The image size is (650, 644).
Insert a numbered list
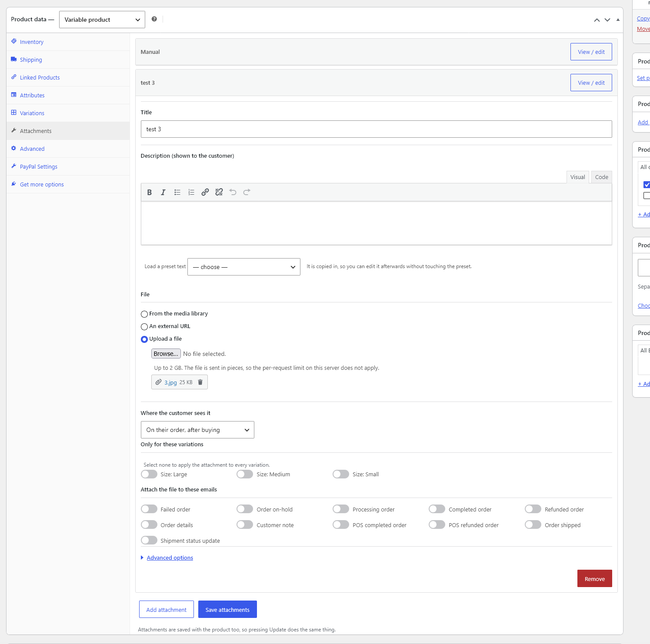191,192
